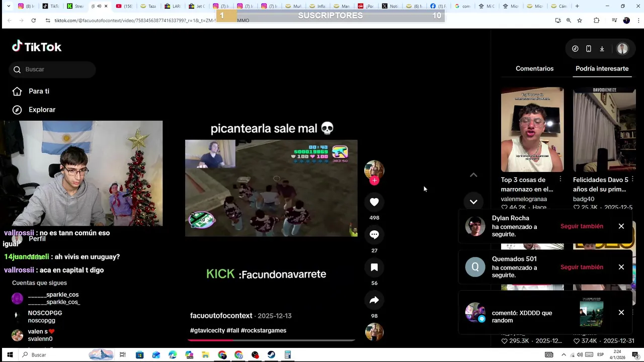This screenshot has height=362, width=644.
Task: Bookmark the video with the save icon
Action: tap(374, 267)
